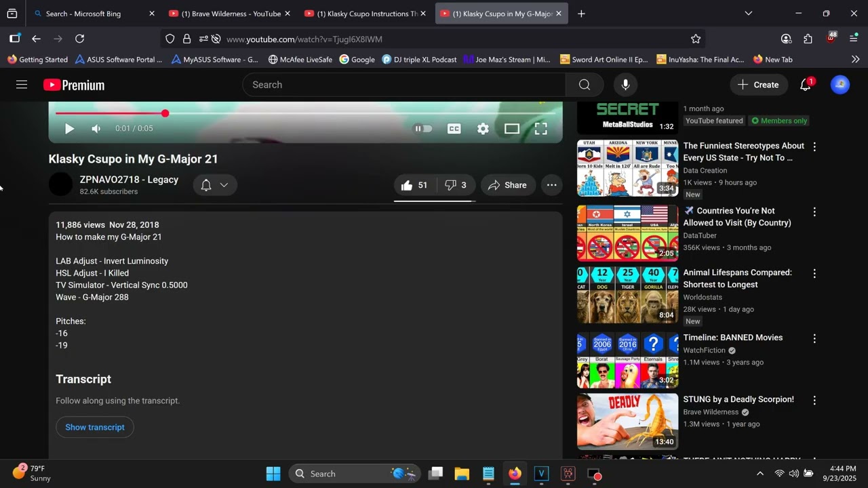Click the YouTube search magnifier button
Image resolution: width=868 pixels, height=488 pixels.
click(585, 85)
